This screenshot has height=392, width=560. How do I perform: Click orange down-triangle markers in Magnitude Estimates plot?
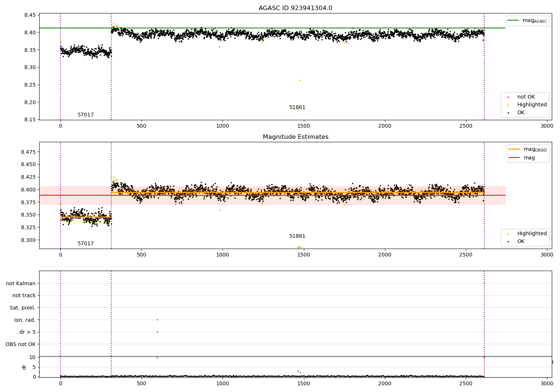point(299,248)
